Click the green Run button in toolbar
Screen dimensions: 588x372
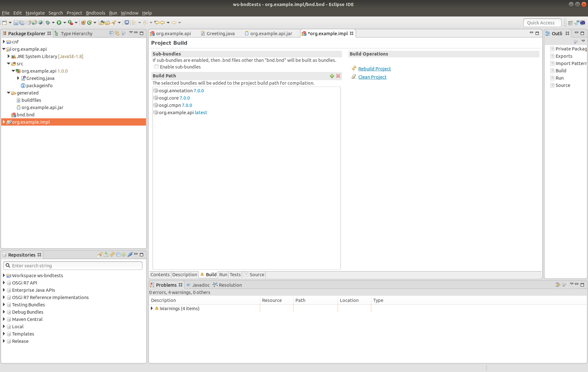click(x=59, y=23)
